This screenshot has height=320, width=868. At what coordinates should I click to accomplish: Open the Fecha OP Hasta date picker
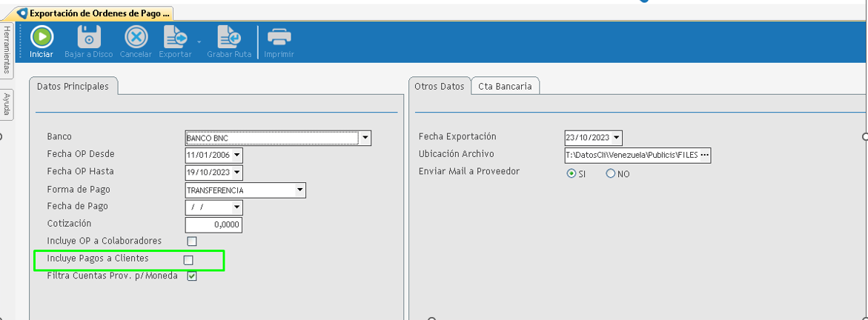(x=237, y=173)
